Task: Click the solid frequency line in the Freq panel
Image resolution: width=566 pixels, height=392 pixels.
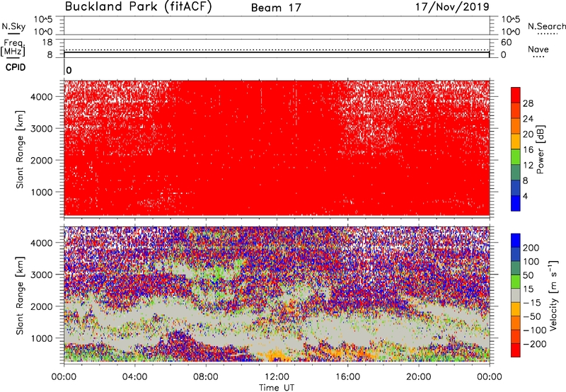Action: tap(277, 52)
